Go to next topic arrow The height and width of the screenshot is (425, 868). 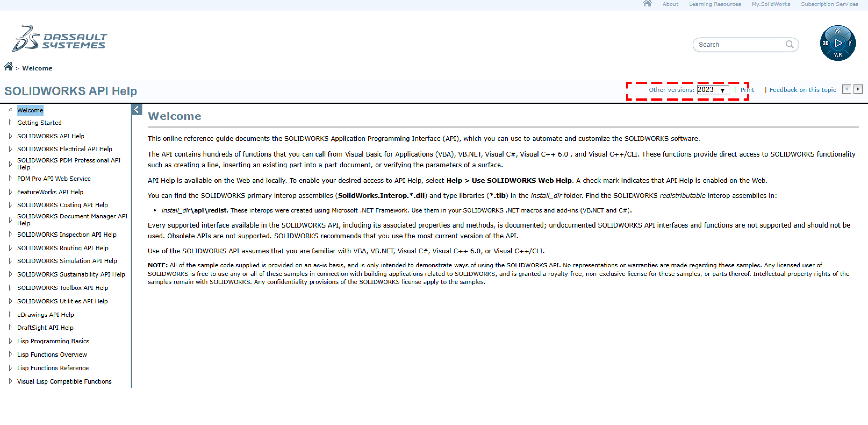tap(858, 89)
